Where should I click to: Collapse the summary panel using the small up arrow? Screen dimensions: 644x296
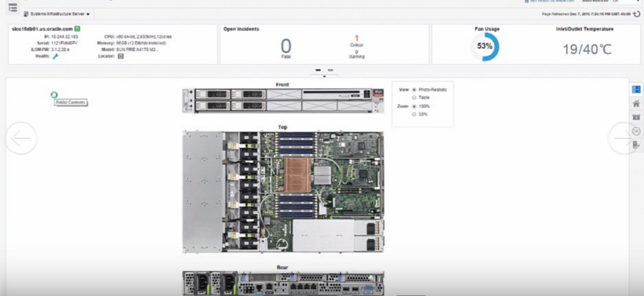pyautogui.click(x=324, y=76)
